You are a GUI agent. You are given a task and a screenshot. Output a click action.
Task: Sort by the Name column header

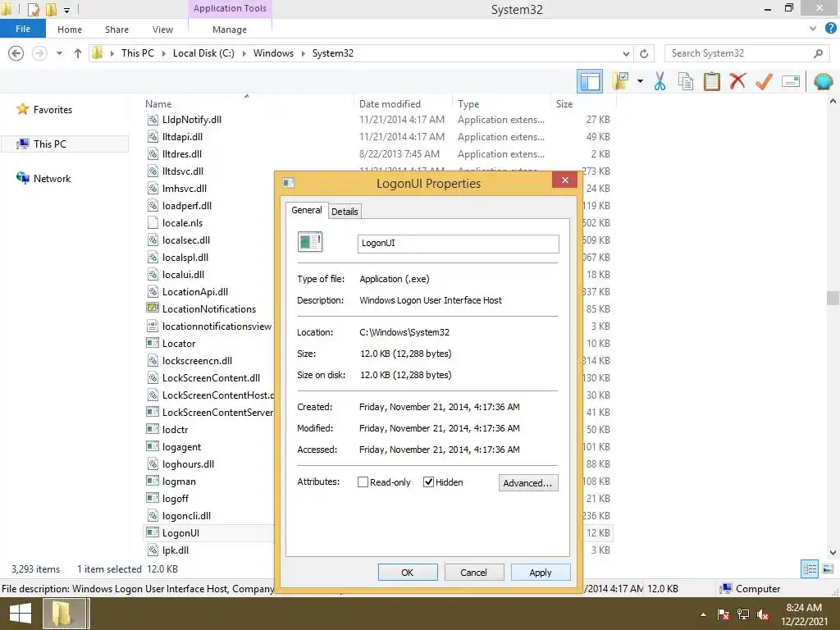(x=158, y=104)
